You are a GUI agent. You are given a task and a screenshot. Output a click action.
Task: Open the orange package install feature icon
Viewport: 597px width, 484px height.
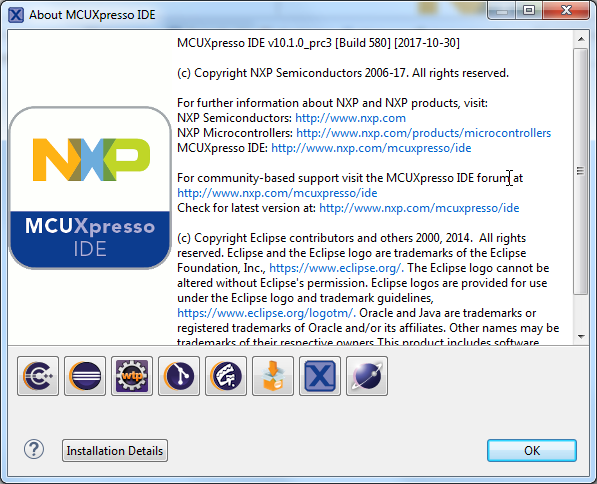[273, 376]
